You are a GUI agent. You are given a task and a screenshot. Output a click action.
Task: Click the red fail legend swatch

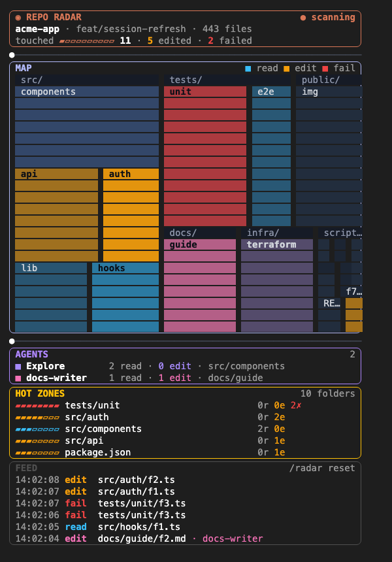325,69
